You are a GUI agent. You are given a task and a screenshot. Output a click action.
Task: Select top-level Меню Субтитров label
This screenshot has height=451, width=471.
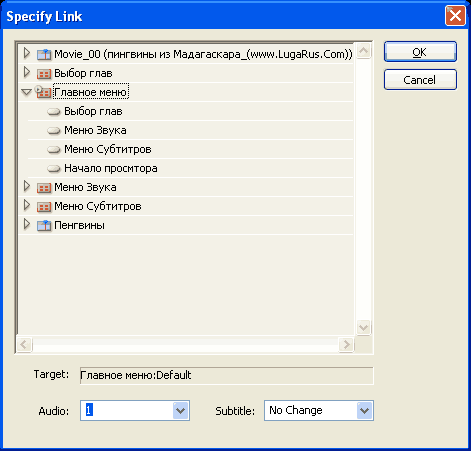click(x=98, y=206)
